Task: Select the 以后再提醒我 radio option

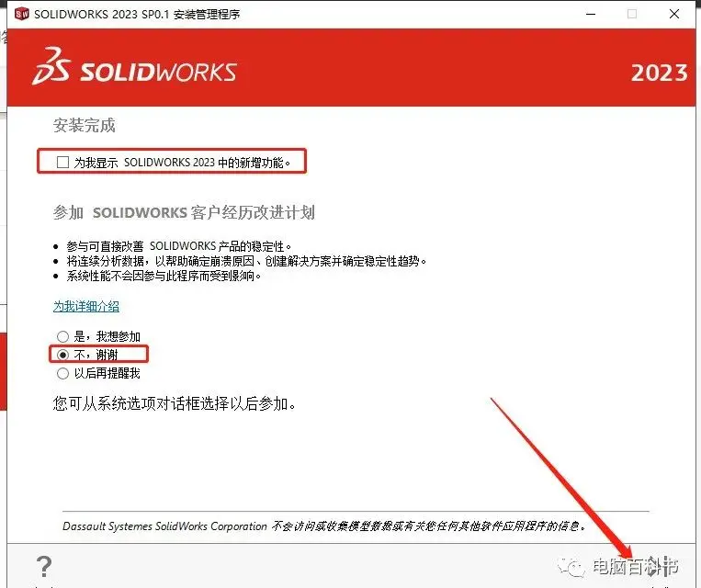Action: click(x=63, y=373)
